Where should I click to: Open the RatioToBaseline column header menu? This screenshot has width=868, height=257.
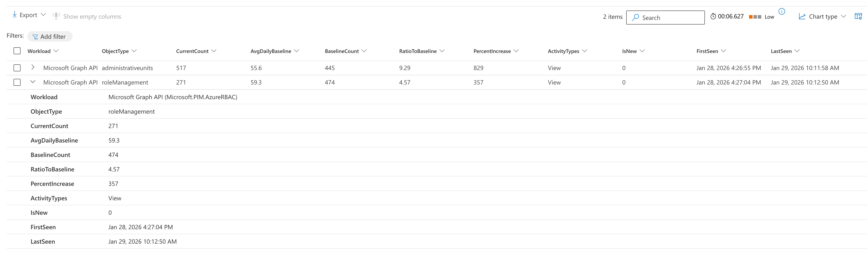[442, 51]
